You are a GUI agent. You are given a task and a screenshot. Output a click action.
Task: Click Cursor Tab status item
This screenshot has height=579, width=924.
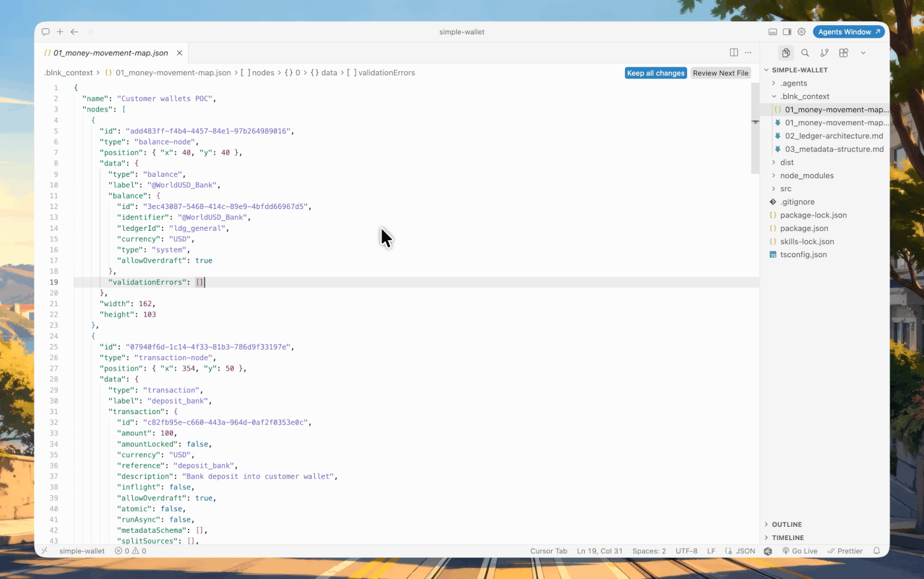[x=548, y=551]
